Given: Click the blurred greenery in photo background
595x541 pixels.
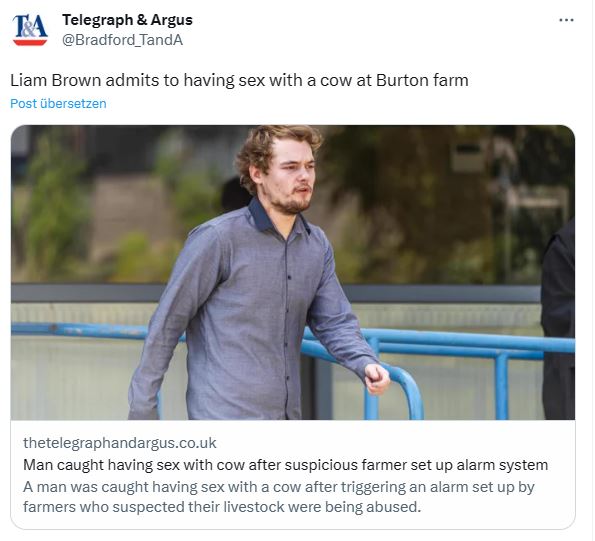Looking at the screenshot, I should tap(57, 205).
